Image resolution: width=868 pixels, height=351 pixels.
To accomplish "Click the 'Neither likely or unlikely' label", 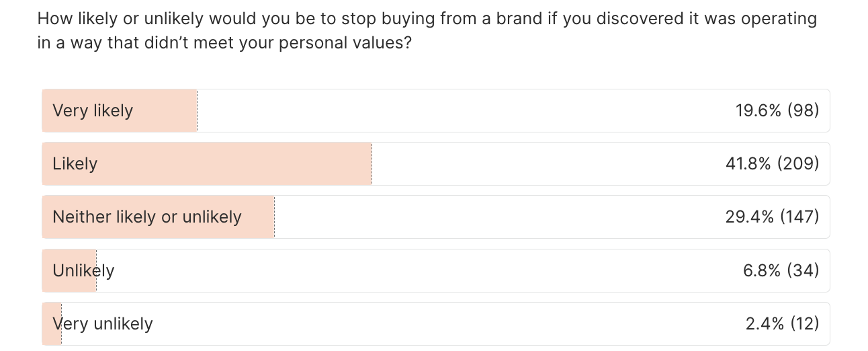I will [146, 217].
